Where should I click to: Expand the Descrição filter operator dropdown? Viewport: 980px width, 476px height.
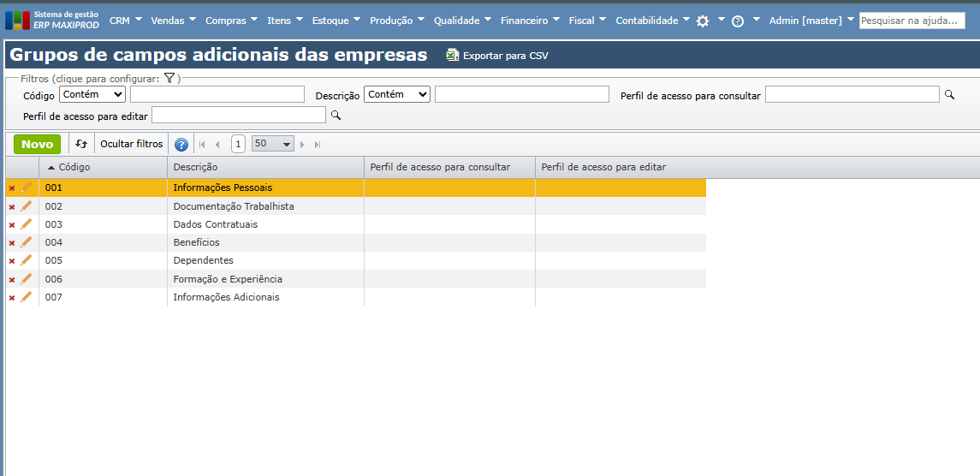(x=397, y=94)
